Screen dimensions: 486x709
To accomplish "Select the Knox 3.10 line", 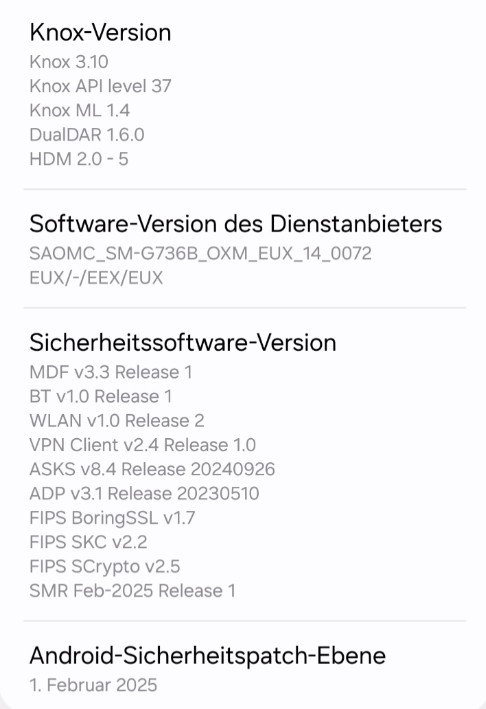I will pyautogui.click(x=69, y=62).
